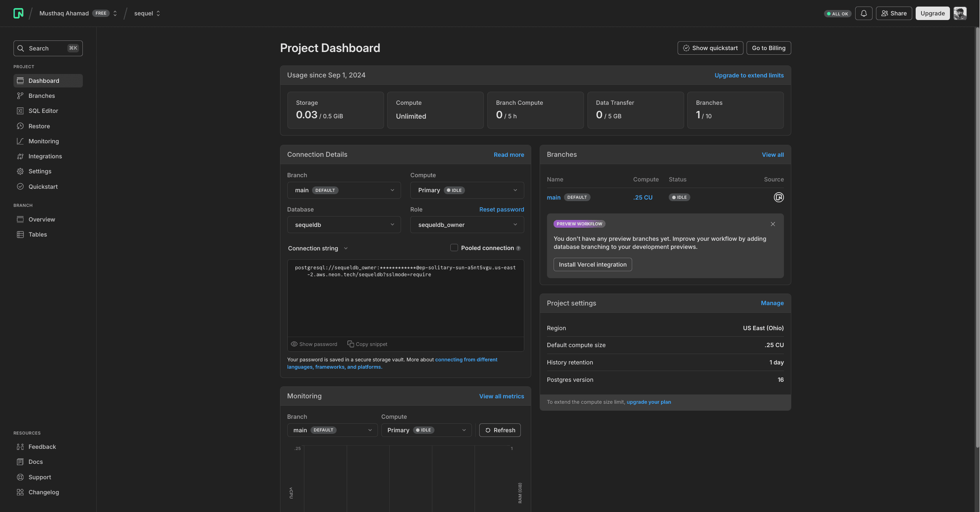This screenshot has width=980, height=512.
Task: Click the Refresh monitoring button
Action: (500, 430)
